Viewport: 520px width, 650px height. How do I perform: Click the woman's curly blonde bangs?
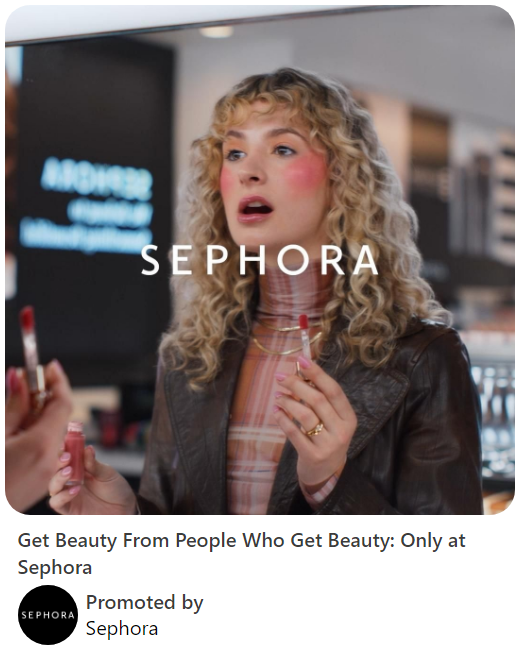(x=265, y=114)
